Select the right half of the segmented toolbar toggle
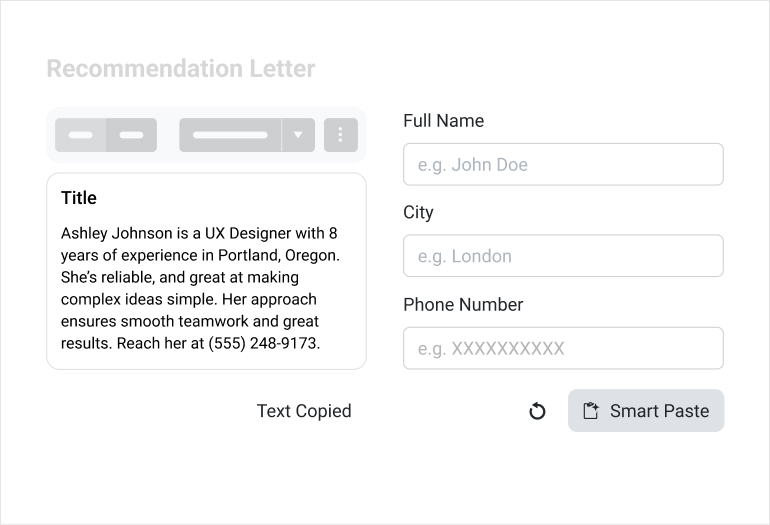770x525 pixels. point(131,135)
